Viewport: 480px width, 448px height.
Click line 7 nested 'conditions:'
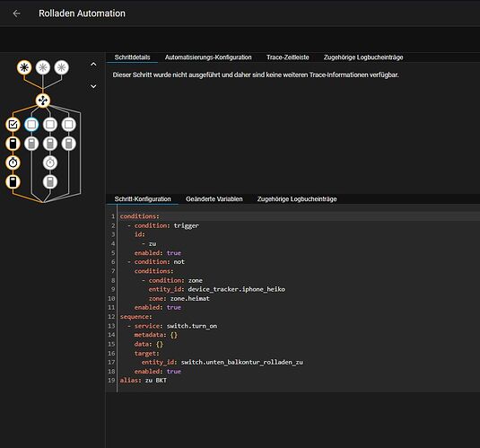(153, 271)
